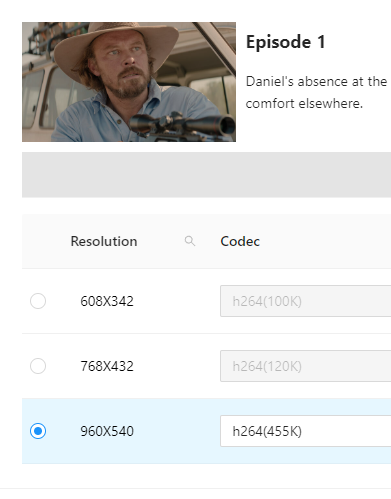This screenshot has width=391, height=499.
Task: Click the "Daniel's absence at the" description line
Action: [x=316, y=82]
